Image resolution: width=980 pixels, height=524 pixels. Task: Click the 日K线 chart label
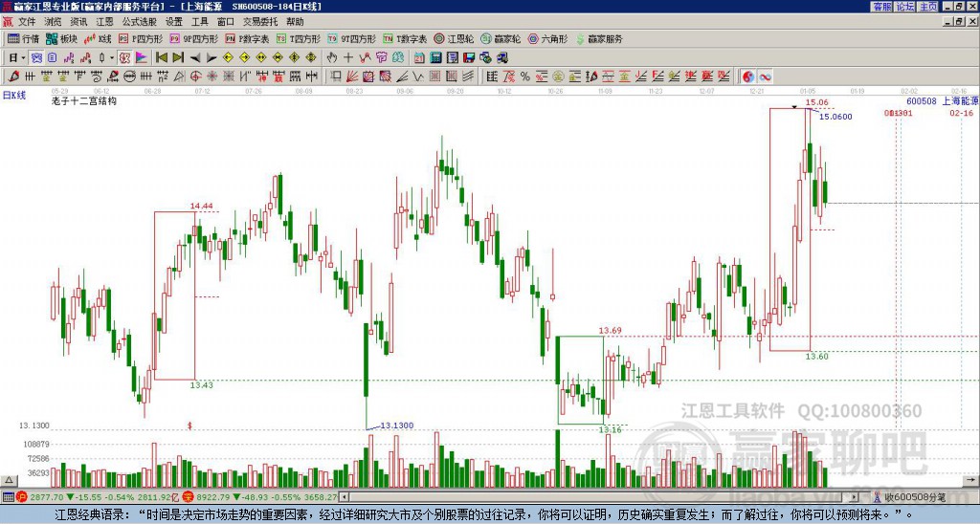tap(14, 95)
